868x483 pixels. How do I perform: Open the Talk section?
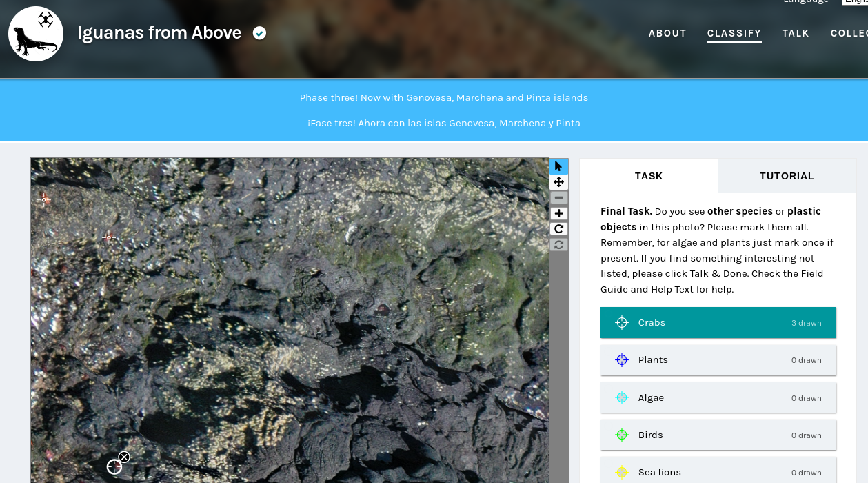pyautogui.click(x=796, y=33)
